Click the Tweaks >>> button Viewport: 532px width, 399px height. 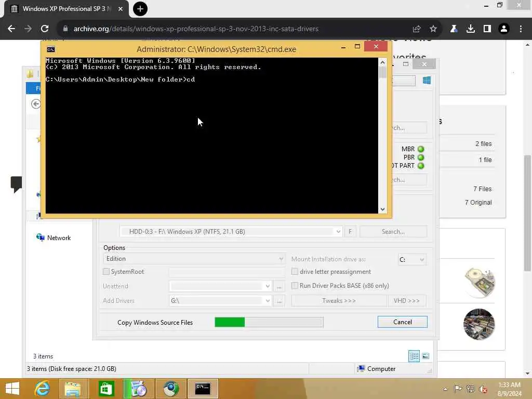[x=339, y=301]
